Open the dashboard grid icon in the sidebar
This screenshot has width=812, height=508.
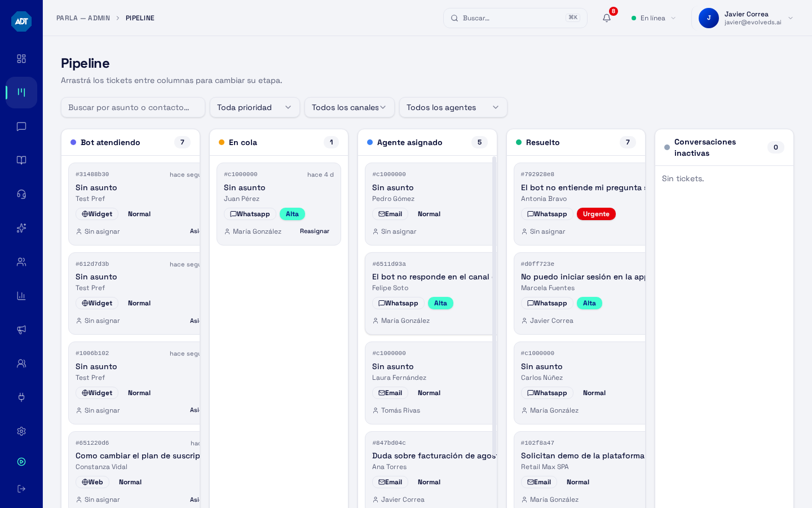click(x=21, y=59)
